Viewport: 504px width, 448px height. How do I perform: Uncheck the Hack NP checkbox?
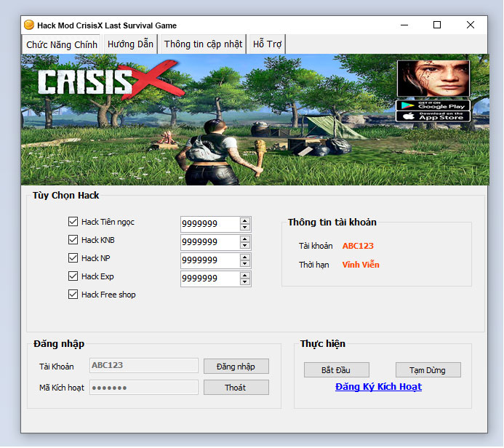(x=73, y=258)
